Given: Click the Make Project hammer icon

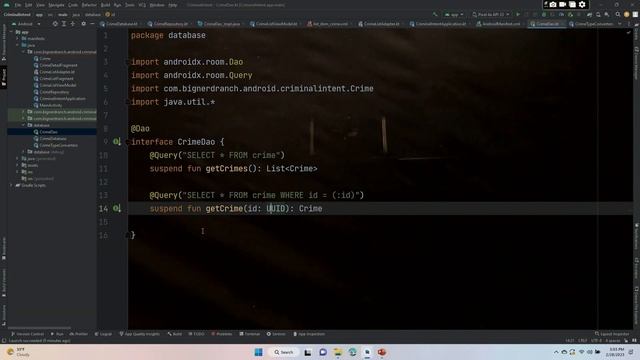Looking at the screenshot, I should click(x=435, y=15).
